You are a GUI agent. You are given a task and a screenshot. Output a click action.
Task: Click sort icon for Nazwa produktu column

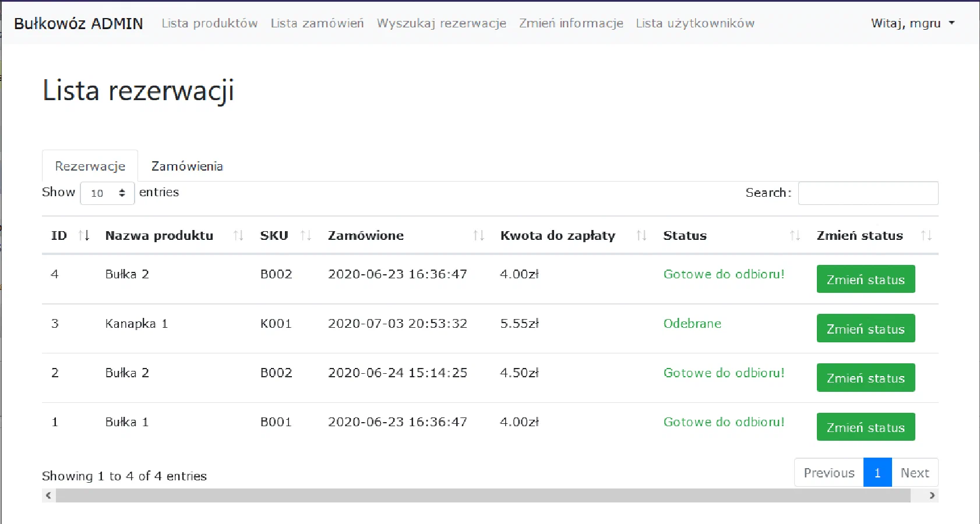click(238, 235)
